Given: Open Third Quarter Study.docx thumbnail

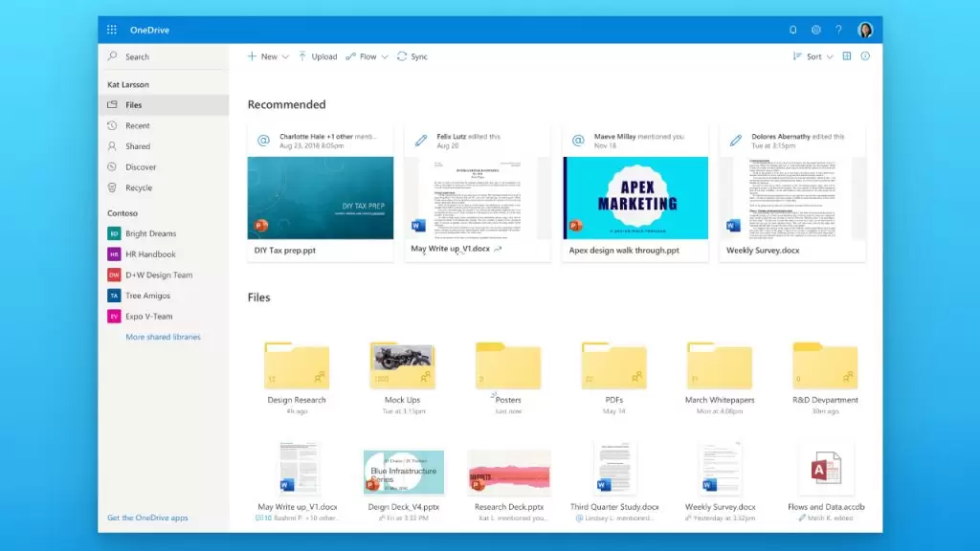Looking at the screenshot, I should [614, 469].
